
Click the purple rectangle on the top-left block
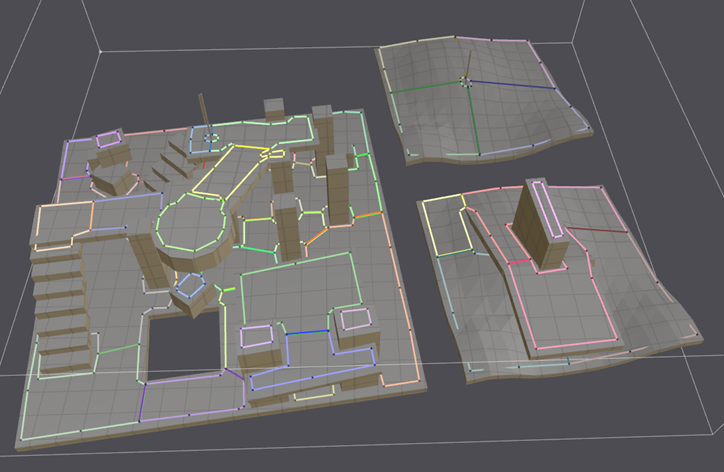[107, 138]
